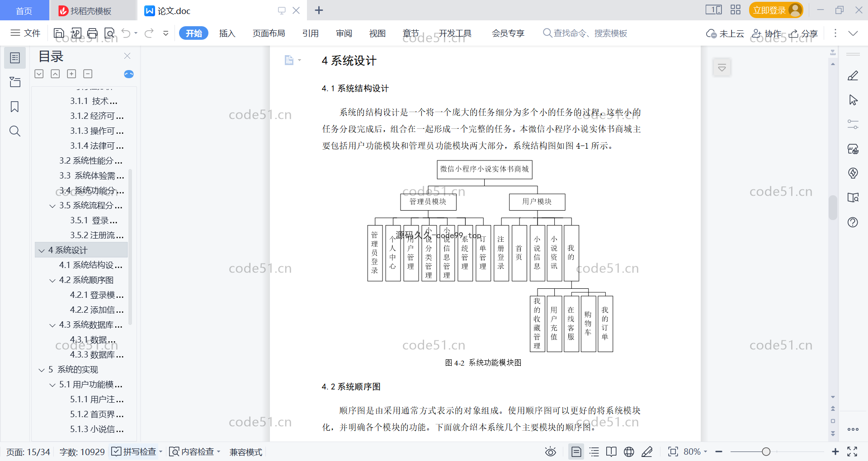This screenshot has width=868, height=461.
Task: Open the zoom percentage 80% dropdown
Action: (x=695, y=452)
